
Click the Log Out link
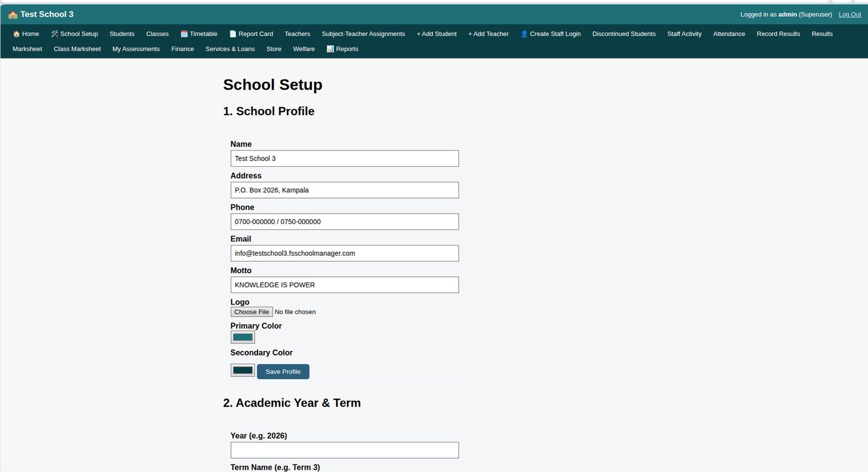pyautogui.click(x=849, y=14)
